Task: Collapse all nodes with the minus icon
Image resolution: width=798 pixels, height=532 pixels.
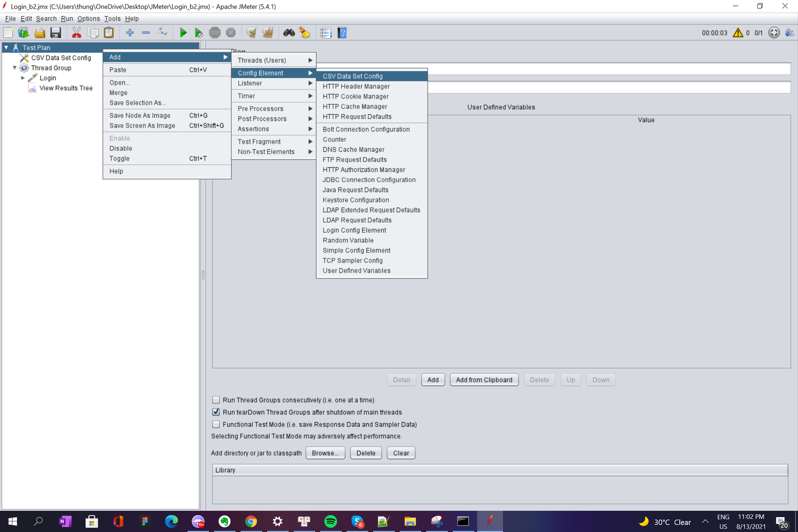Action: coord(146,32)
